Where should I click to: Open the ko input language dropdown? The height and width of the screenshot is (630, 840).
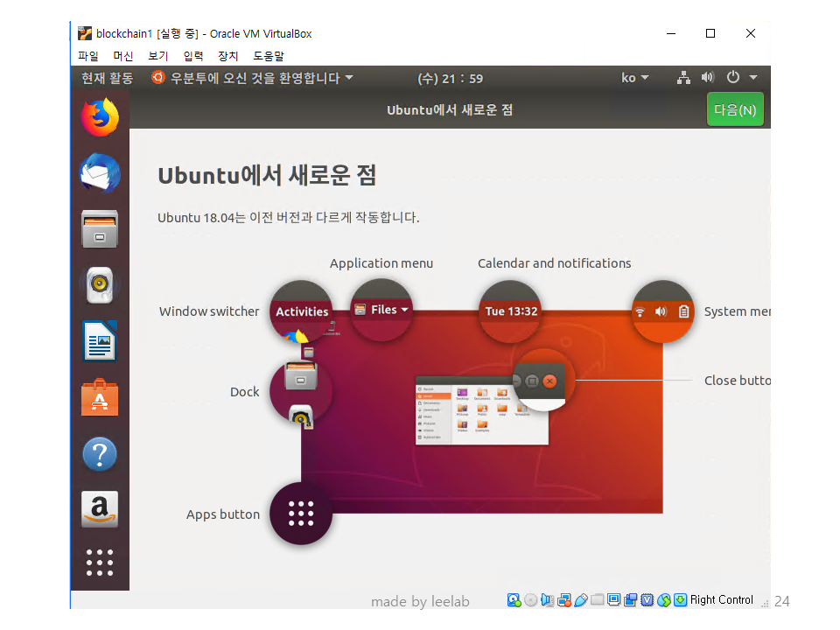pyautogui.click(x=635, y=78)
